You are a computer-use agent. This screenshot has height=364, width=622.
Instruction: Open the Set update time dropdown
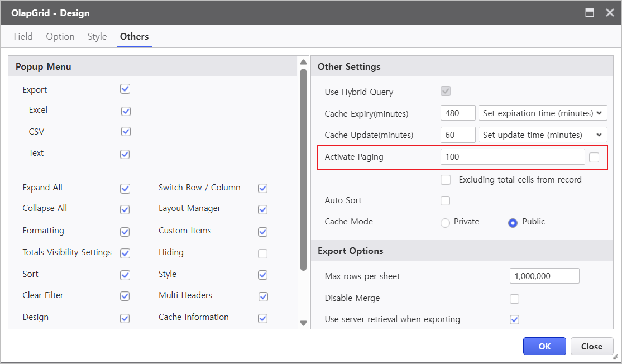point(543,135)
